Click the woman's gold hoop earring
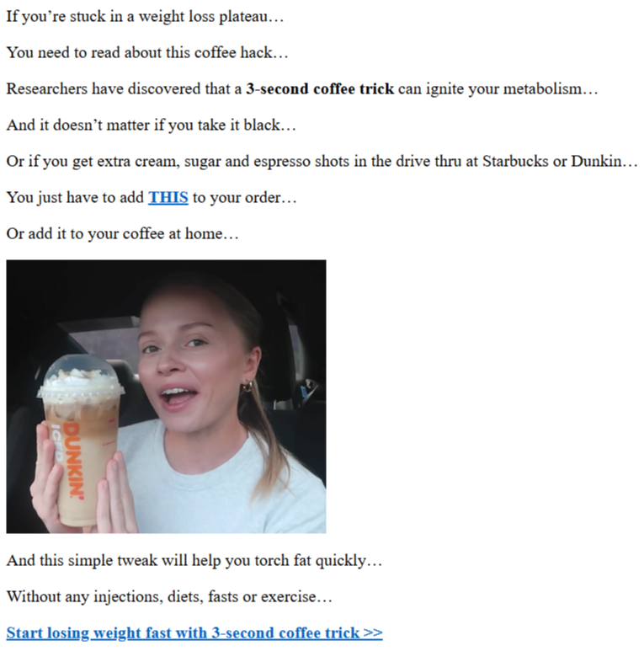The width and height of the screenshot is (644, 662). point(247,386)
